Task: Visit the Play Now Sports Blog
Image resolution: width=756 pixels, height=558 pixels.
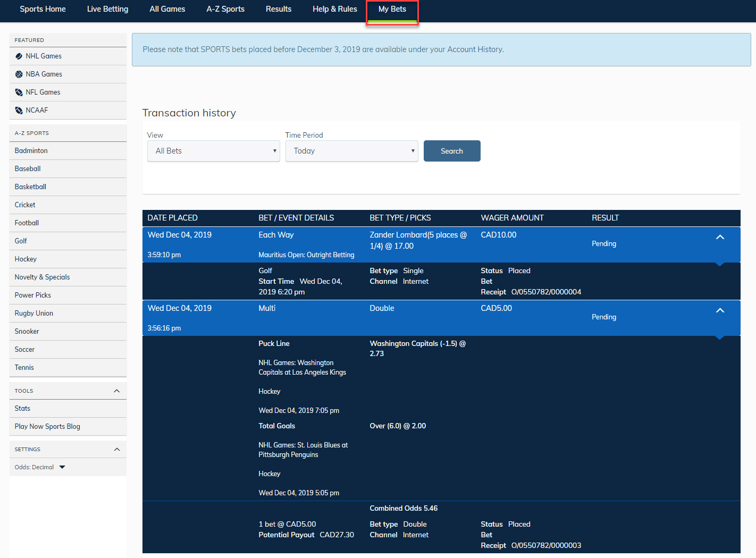Action: click(47, 426)
